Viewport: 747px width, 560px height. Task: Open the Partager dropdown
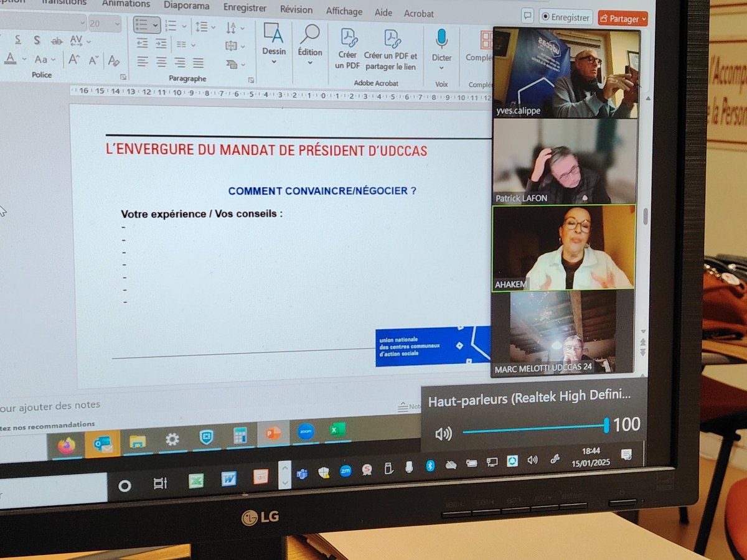(644, 19)
